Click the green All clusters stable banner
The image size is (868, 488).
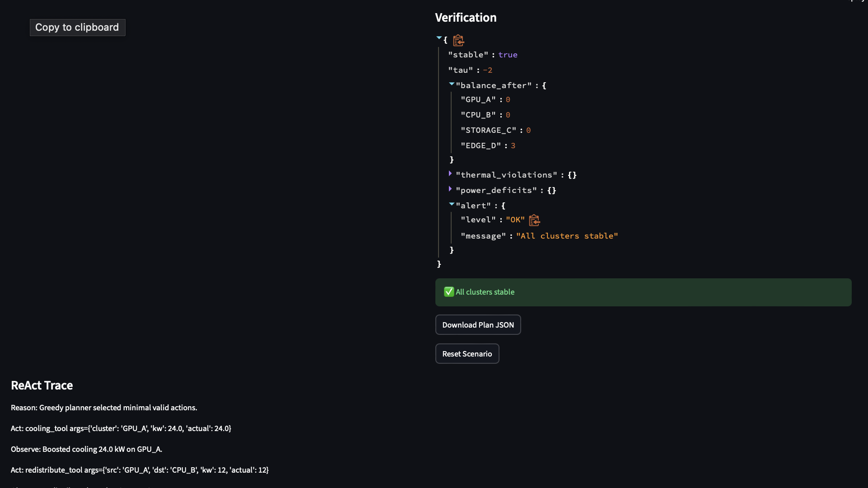[x=643, y=292]
